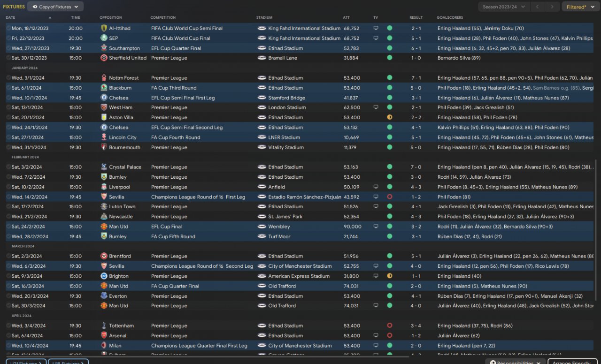Click the yellow draw indicator on Aston Villa row
This screenshot has width=601, height=364.
pyautogui.click(x=389, y=117)
